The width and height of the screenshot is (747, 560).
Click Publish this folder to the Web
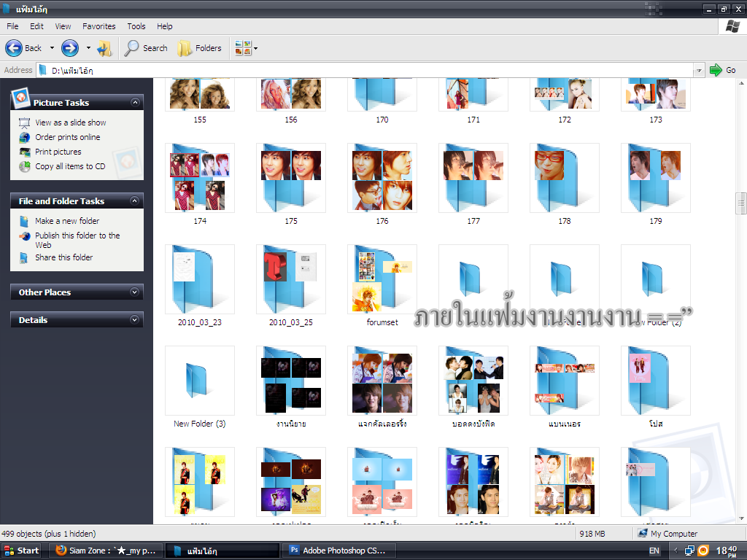point(77,240)
